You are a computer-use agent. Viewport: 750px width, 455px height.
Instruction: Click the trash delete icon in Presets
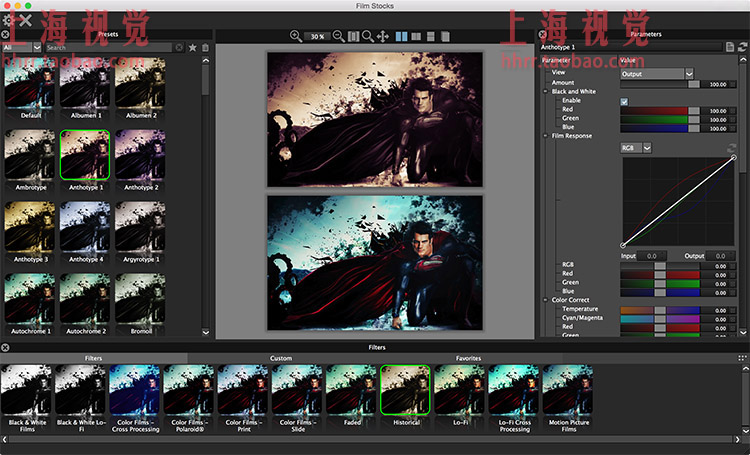(x=205, y=47)
